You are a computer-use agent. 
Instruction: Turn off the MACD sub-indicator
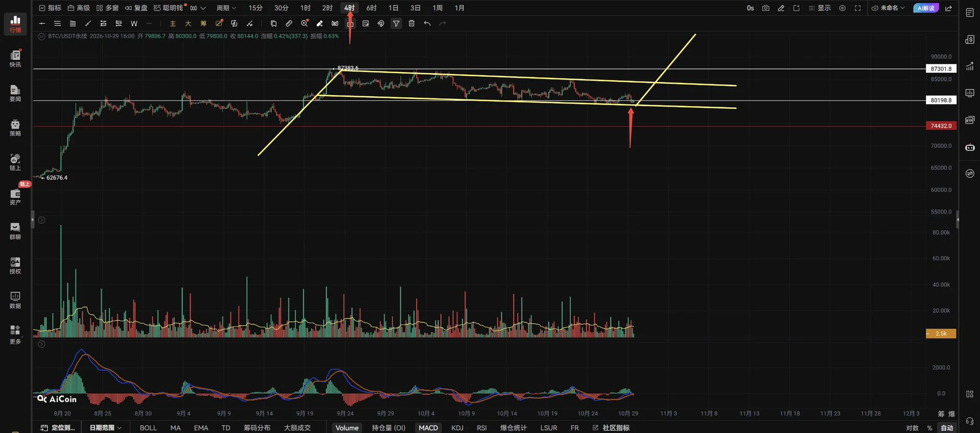coord(428,428)
